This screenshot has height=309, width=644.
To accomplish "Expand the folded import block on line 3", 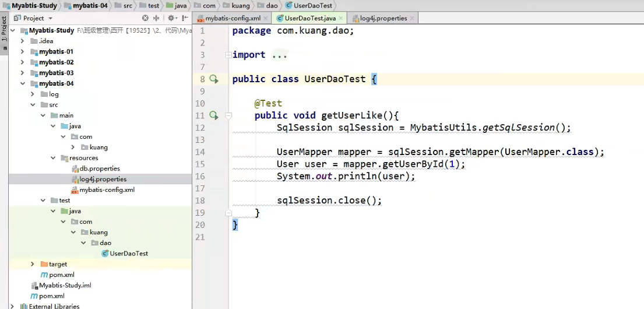I will point(228,55).
